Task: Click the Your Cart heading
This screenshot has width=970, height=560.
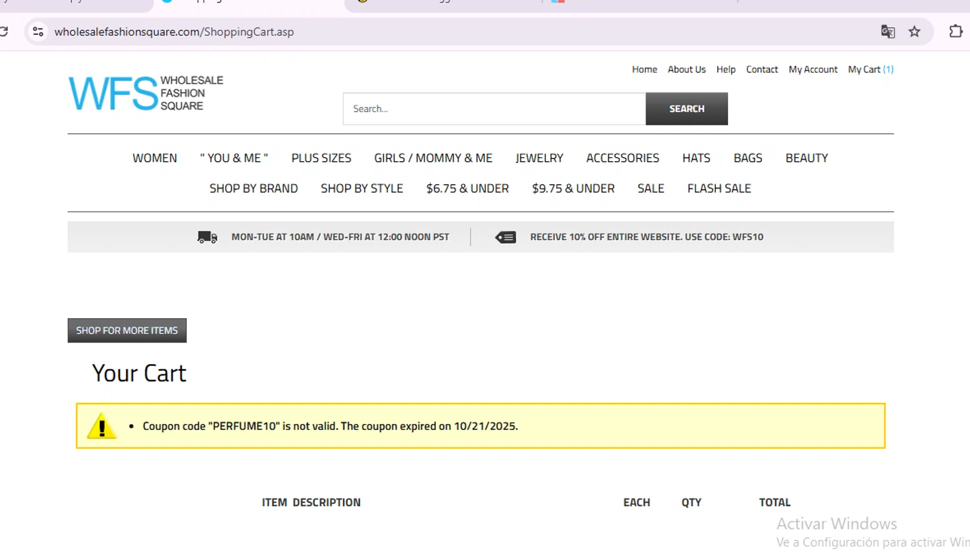Action: pos(139,373)
